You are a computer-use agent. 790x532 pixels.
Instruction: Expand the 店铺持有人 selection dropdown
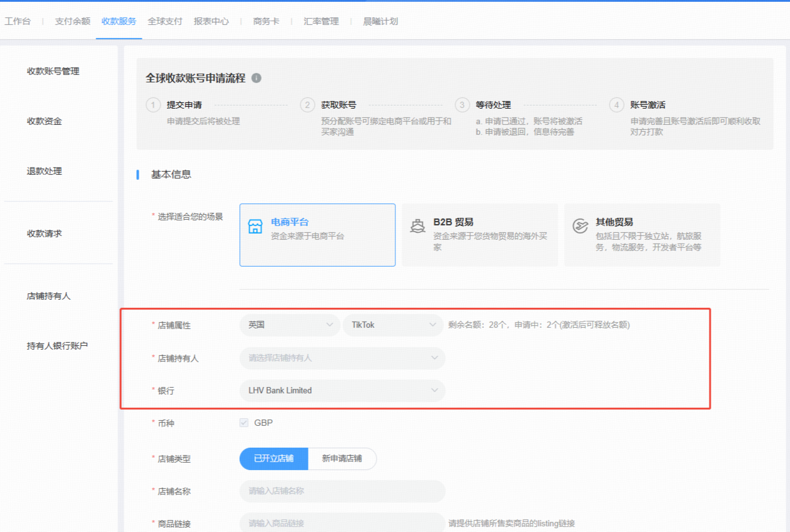[x=342, y=358]
